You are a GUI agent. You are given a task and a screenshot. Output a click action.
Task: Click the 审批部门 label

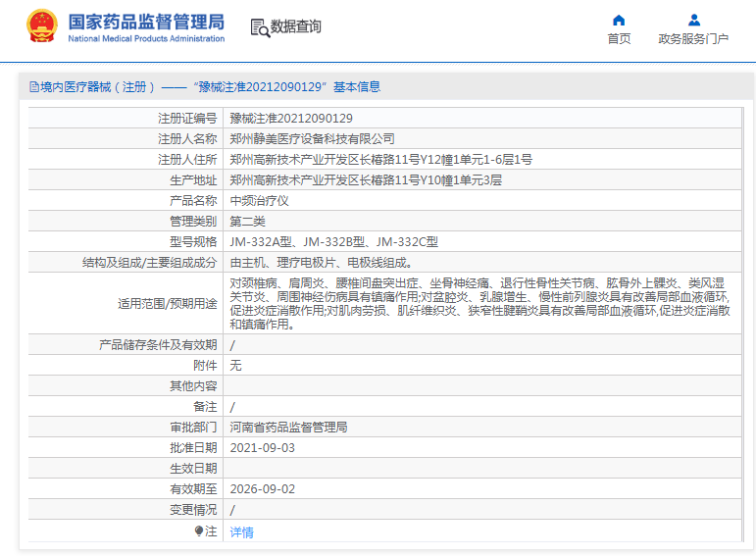[193, 428]
